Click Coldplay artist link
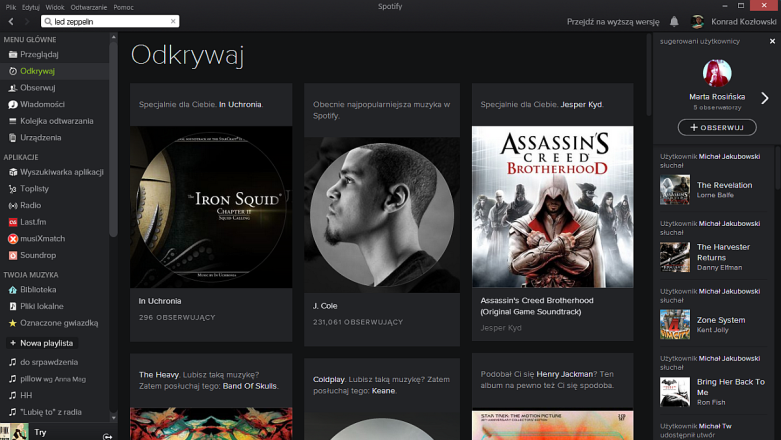Viewport: 781px width, 440px height. [x=328, y=379]
